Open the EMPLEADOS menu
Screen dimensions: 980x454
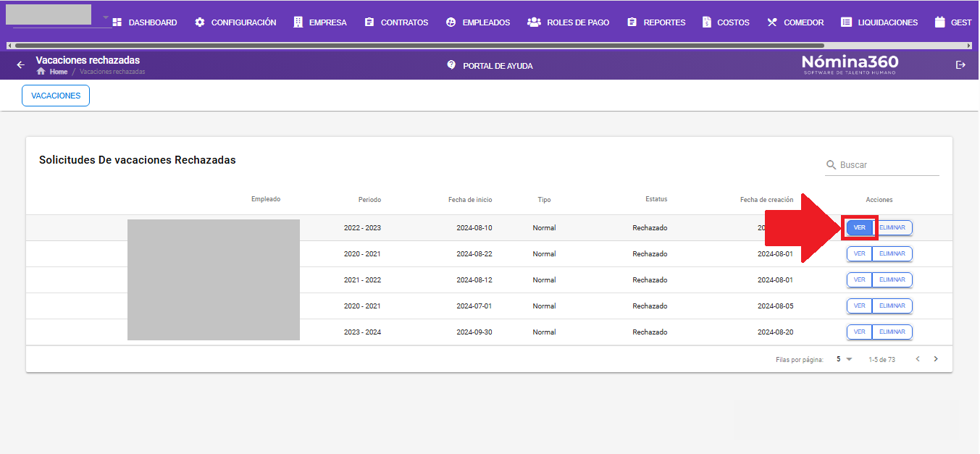(477, 22)
